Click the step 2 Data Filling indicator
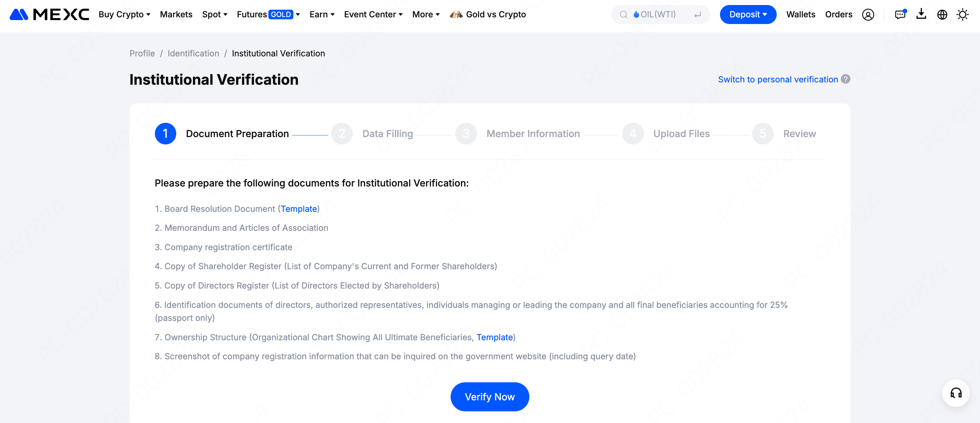The height and width of the screenshot is (423, 980). click(341, 133)
